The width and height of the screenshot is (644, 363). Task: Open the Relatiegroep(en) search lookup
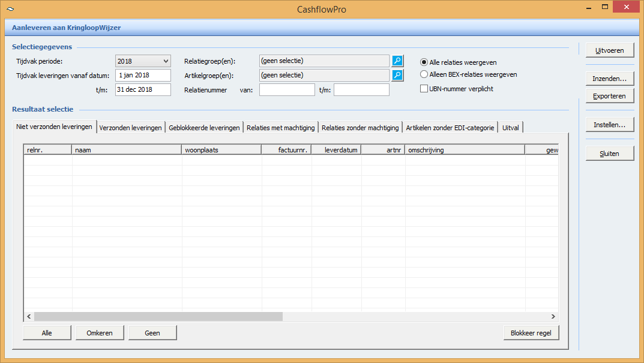397,61
